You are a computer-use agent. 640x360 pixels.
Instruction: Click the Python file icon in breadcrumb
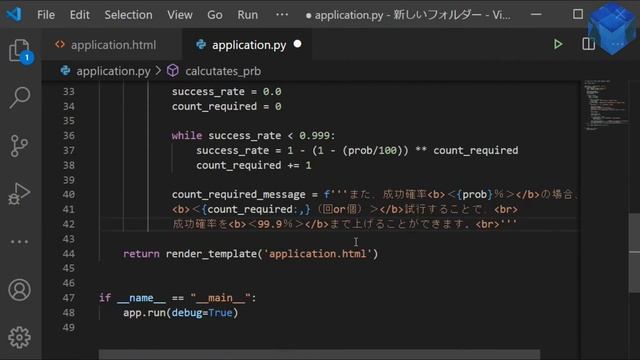65,71
